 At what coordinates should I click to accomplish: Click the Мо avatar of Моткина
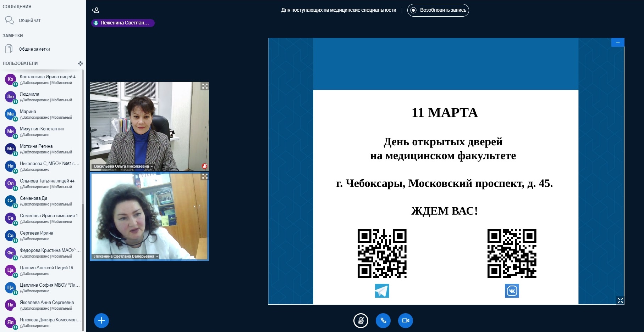pos(10,148)
